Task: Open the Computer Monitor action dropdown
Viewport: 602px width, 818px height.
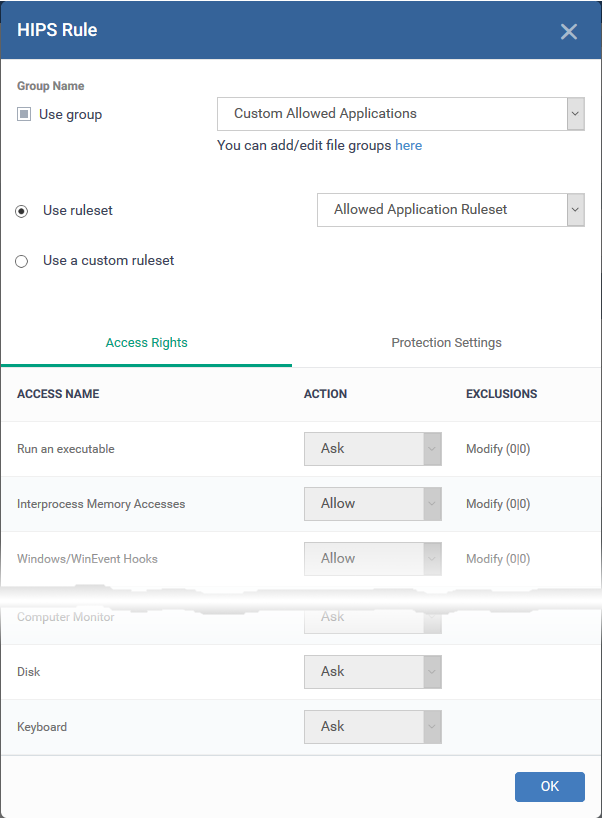Action: [x=372, y=618]
